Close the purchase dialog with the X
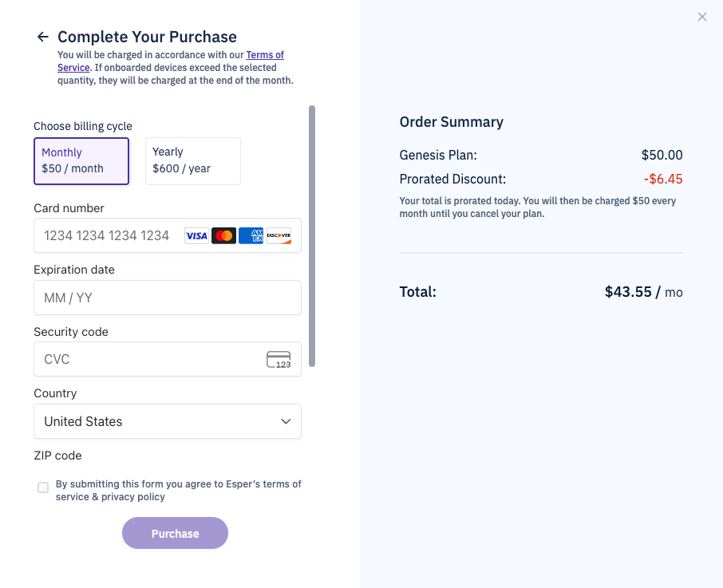 tap(701, 17)
